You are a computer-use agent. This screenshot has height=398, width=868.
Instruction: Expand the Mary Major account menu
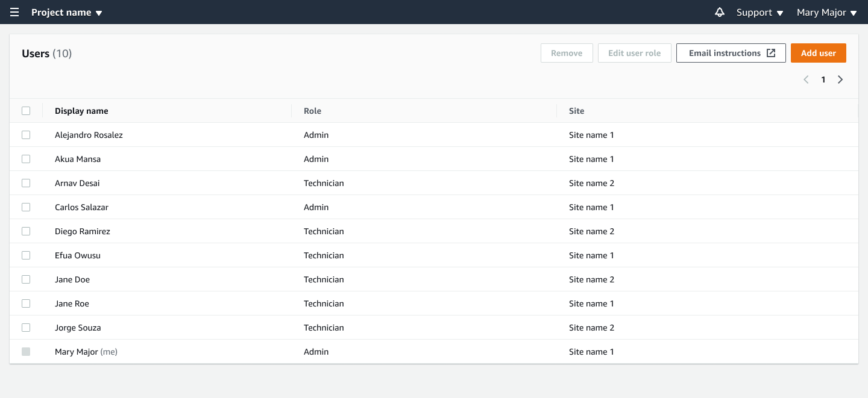pos(826,12)
